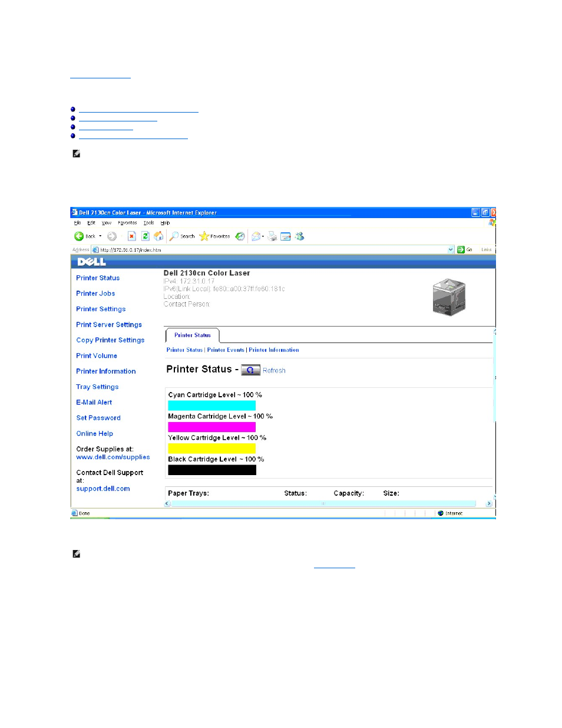The height and width of the screenshot is (728, 562).
Task: Open the Favorites menu
Action: tap(127, 223)
